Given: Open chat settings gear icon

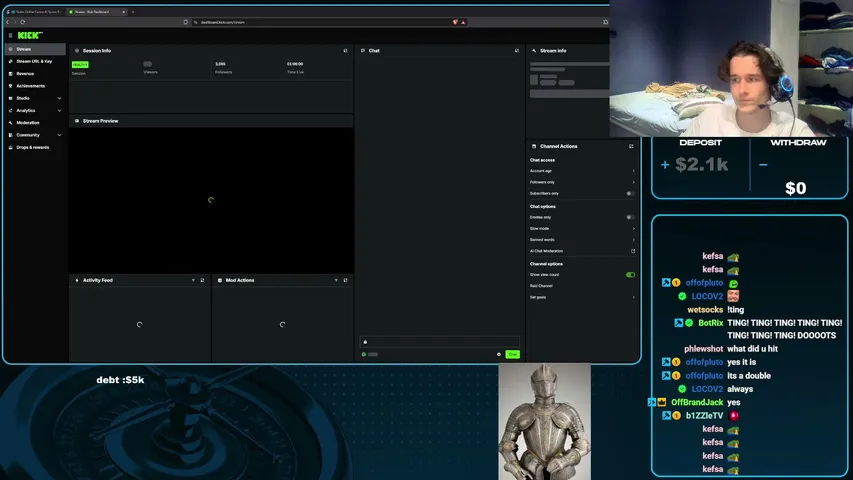Looking at the screenshot, I should point(499,354).
